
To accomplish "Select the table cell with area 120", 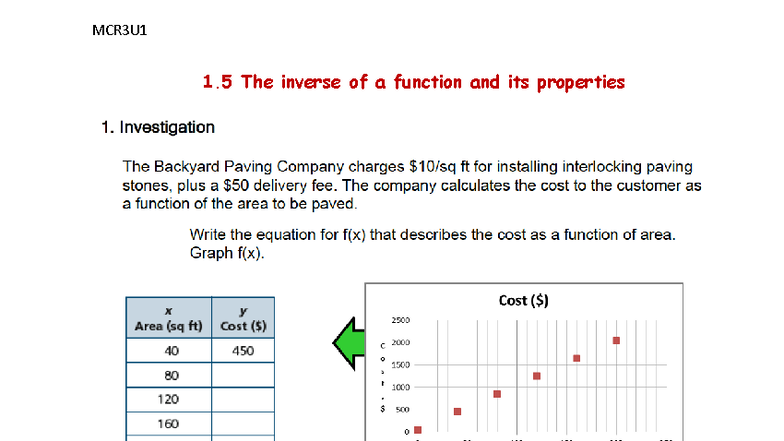I will coord(168,400).
